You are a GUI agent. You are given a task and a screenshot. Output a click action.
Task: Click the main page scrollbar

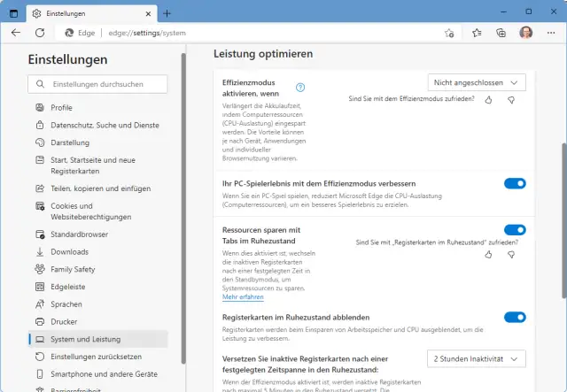pyautogui.click(x=564, y=220)
